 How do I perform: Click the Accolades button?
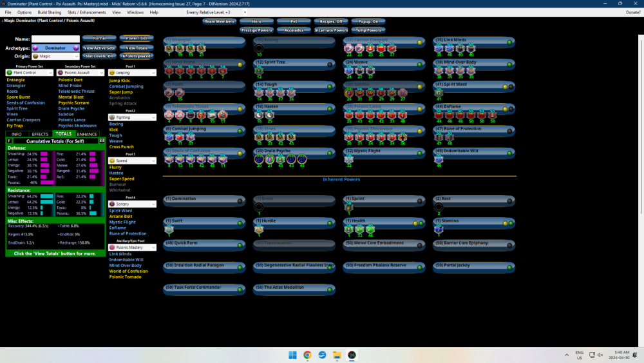[294, 30]
